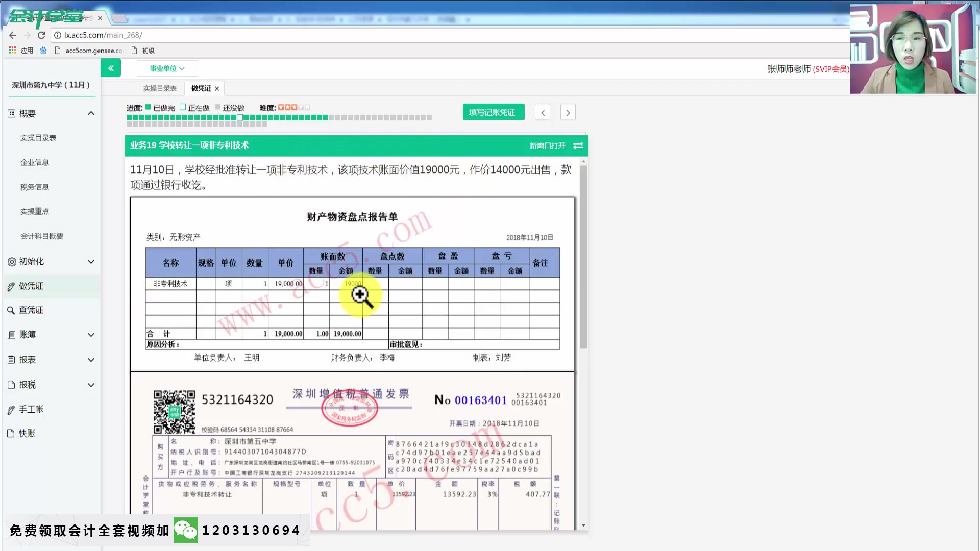The height and width of the screenshot is (551, 980).
Task: Click the swap arrows icon beside 新窗口打开
Action: click(x=578, y=146)
